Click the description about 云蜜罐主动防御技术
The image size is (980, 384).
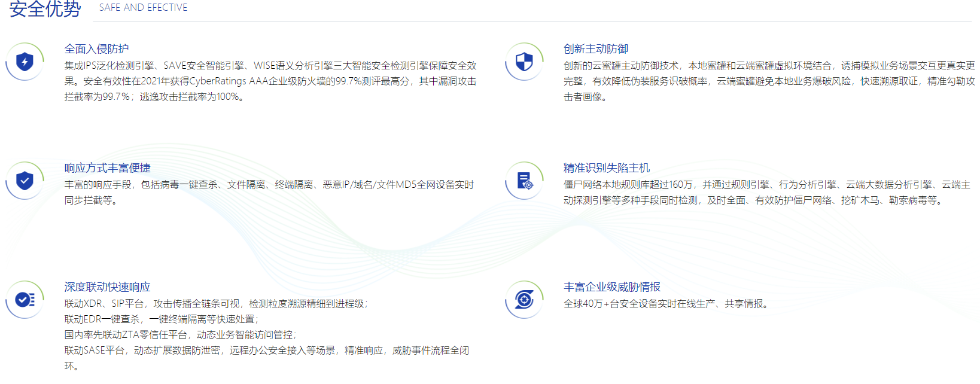click(x=769, y=81)
